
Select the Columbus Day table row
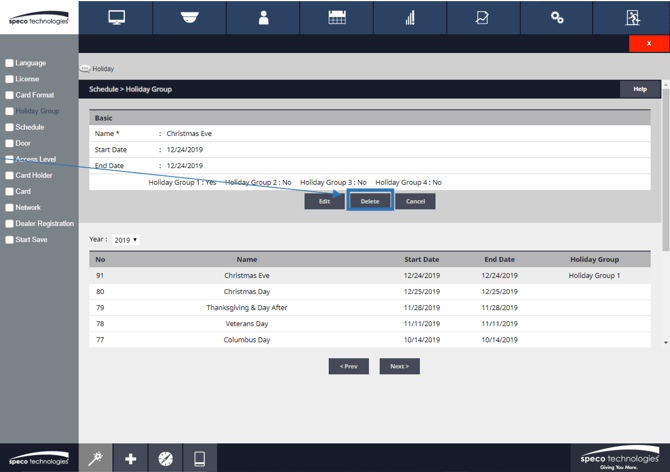[x=370, y=340]
